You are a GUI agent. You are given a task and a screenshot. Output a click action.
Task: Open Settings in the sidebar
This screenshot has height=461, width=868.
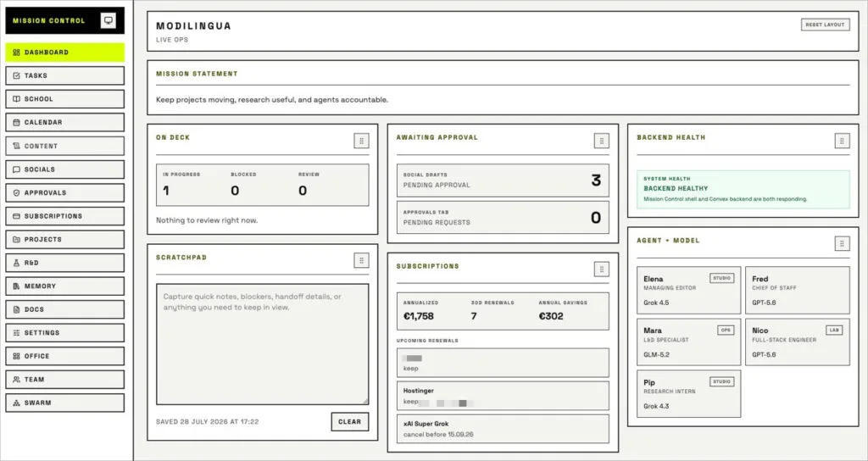pos(64,332)
